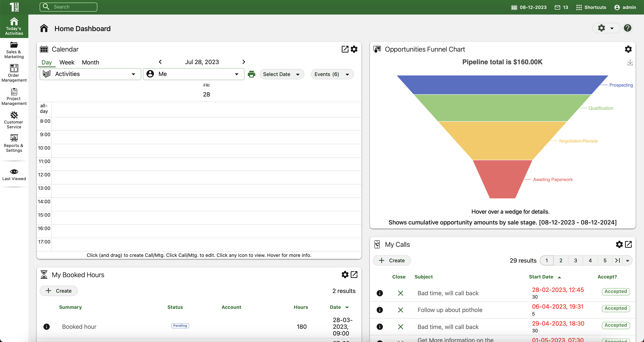The width and height of the screenshot is (644, 342).
Task: Click the Customer Service sidebar icon
Action: [14, 115]
